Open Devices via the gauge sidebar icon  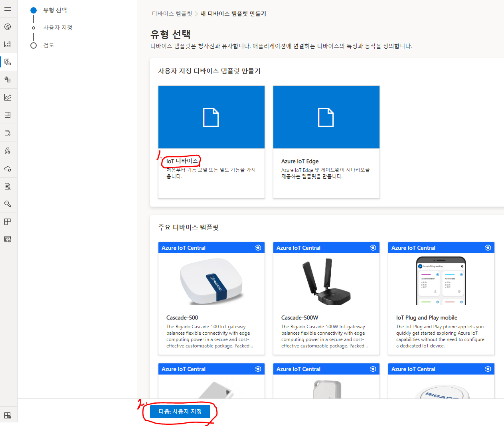click(x=8, y=27)
